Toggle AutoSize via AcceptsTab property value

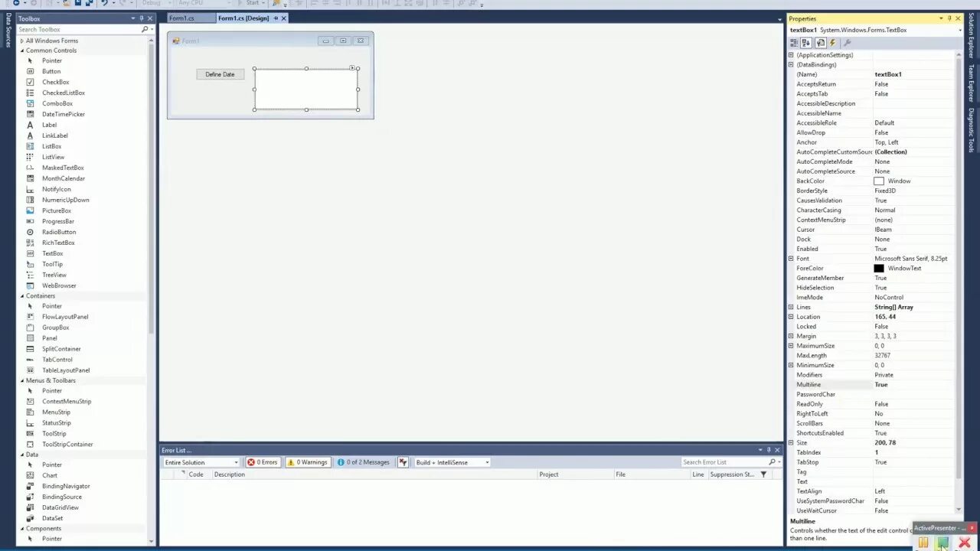[x=903, y=93]
